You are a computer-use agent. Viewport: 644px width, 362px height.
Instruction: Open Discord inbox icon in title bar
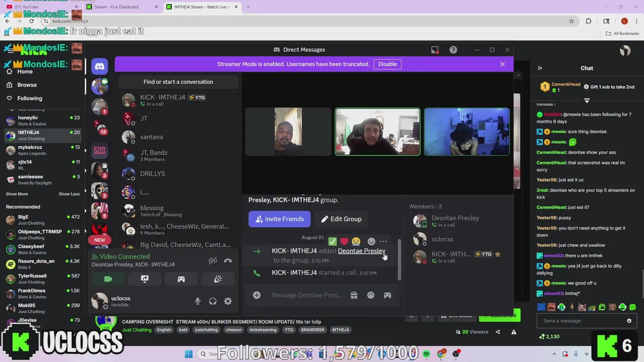[435, 50]
